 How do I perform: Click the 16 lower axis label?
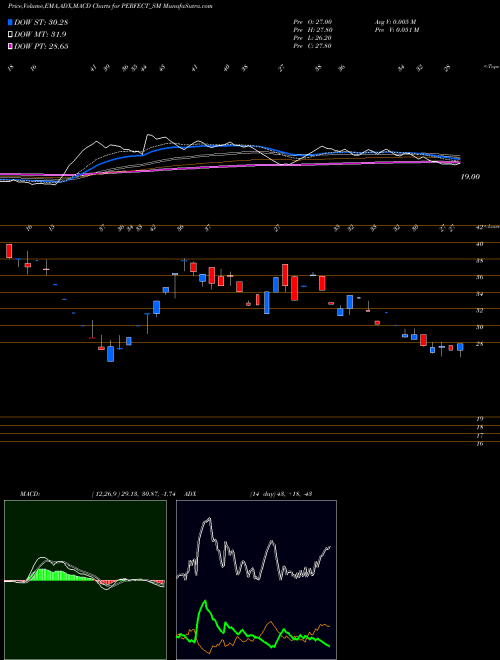479,444
